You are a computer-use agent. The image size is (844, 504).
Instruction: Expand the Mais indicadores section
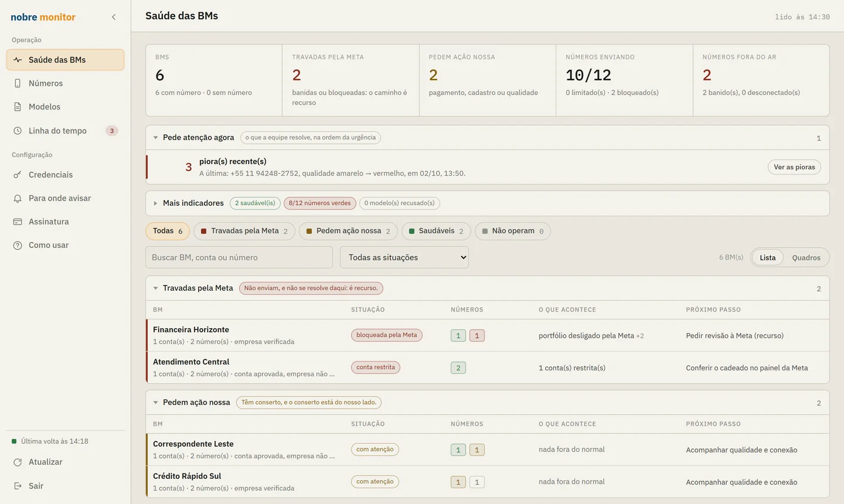(155, 203)
